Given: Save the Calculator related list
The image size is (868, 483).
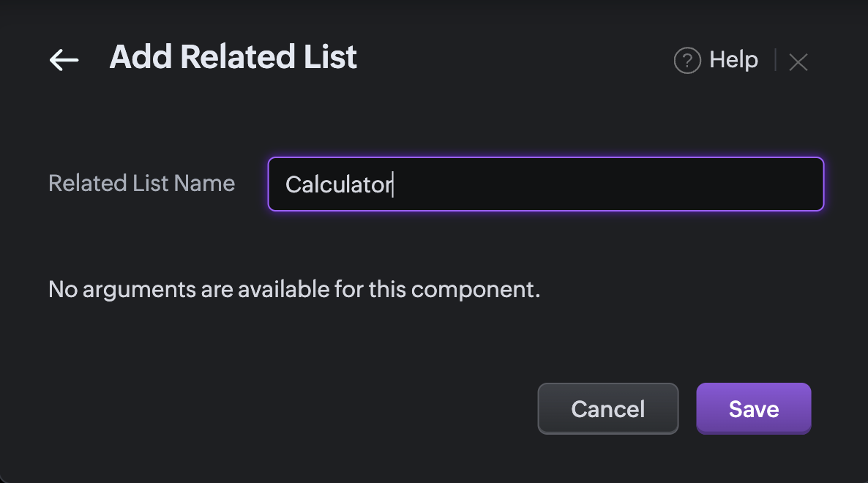Looking at the screenshot, I should (753, 408).
